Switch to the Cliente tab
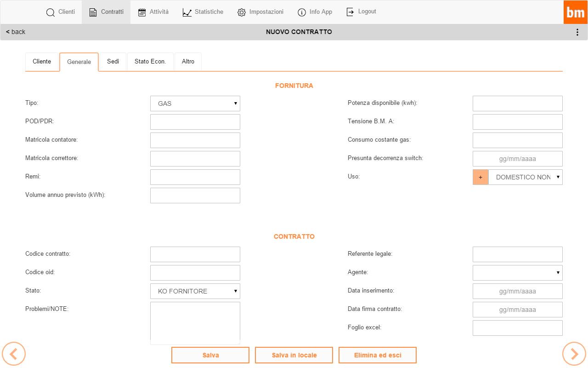 [42, 62]
